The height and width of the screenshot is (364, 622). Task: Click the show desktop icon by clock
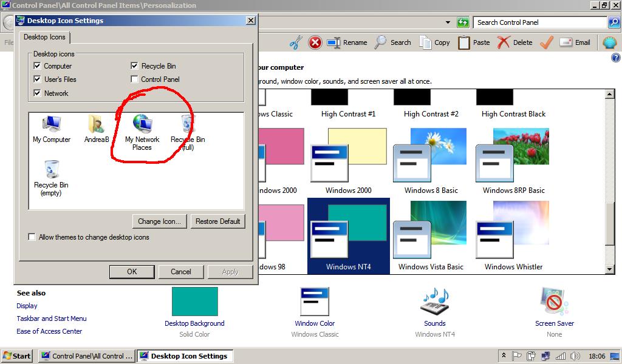pos(615,356)
